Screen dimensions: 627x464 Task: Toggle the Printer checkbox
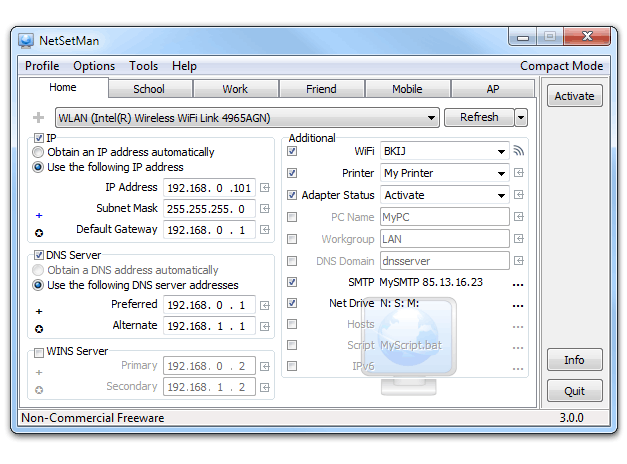pyautogui.click(x=292, y=173)
